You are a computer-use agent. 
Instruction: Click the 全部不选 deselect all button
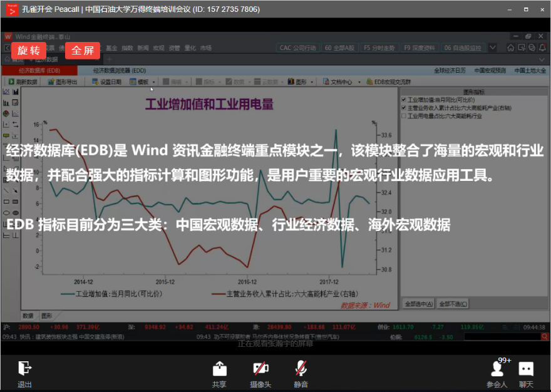(x=452, y=304)
